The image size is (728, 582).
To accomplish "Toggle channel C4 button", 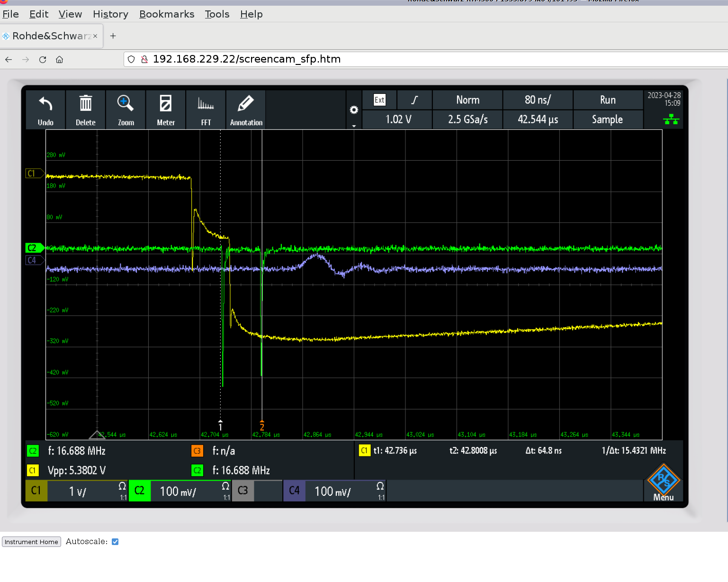I will pos(294,491).
